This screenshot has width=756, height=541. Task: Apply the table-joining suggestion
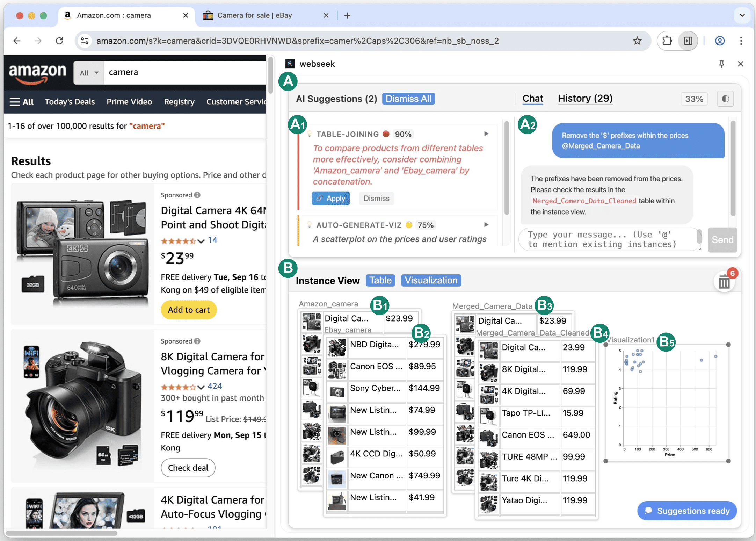click(330, 199)
